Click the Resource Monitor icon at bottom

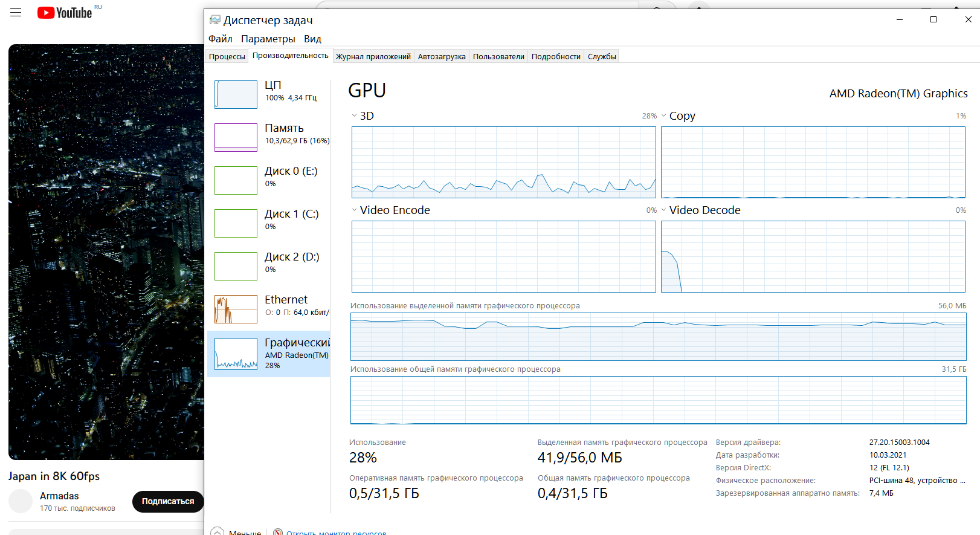tap(278, 533)
